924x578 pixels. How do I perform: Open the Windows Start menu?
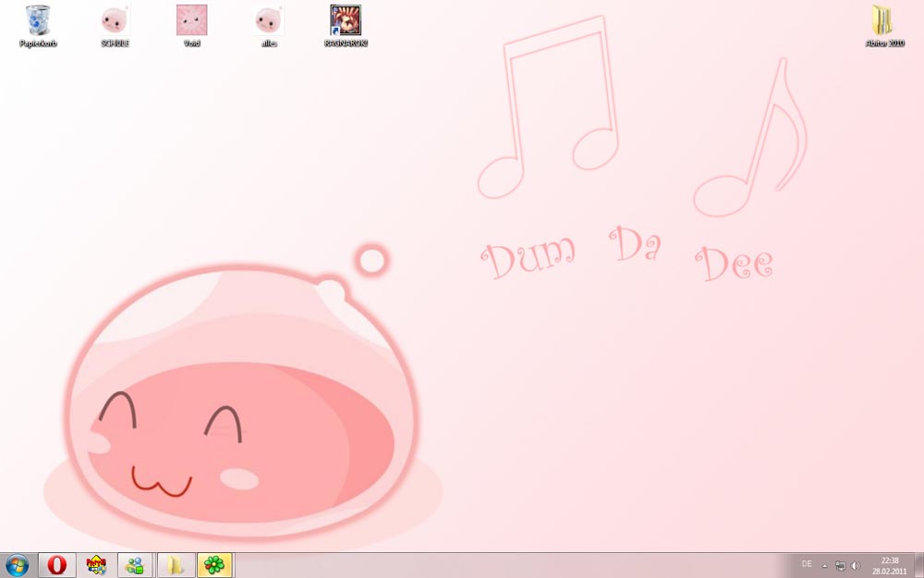[17, 565]
